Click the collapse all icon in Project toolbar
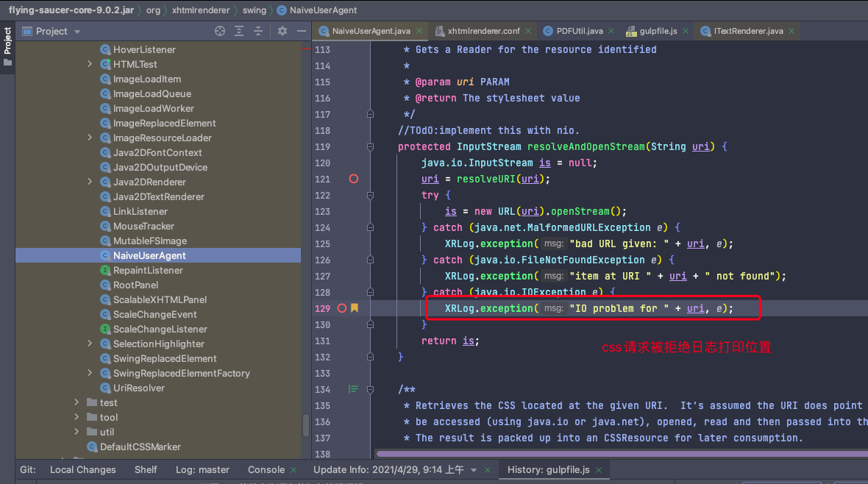Screen dimensions: 868x484 pyautogui.click(x=258, y=31)
